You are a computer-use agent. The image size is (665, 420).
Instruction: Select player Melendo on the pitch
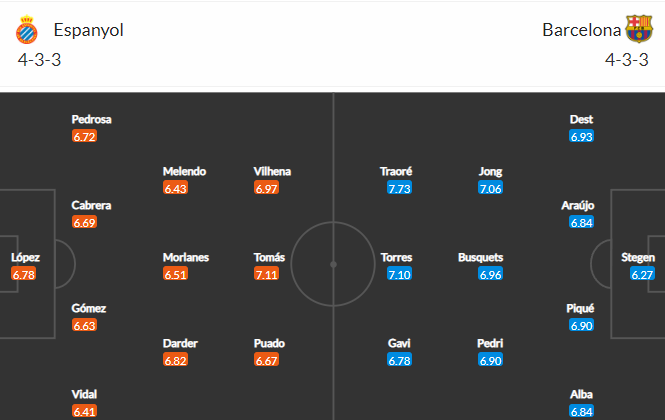tap(184, 171)
